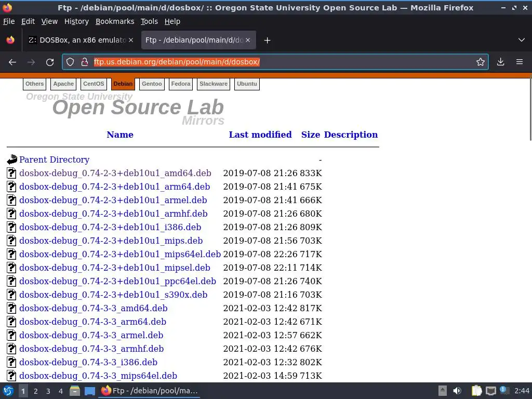Click the notification tray icon with badge
Viewport: 532px width, 399px height.
[x=503, y=391]
